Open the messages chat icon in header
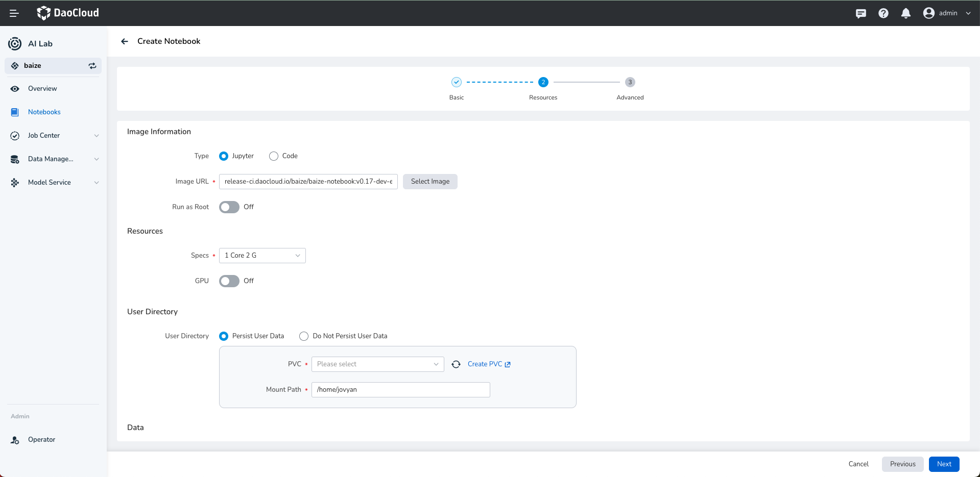 point(861,13)
